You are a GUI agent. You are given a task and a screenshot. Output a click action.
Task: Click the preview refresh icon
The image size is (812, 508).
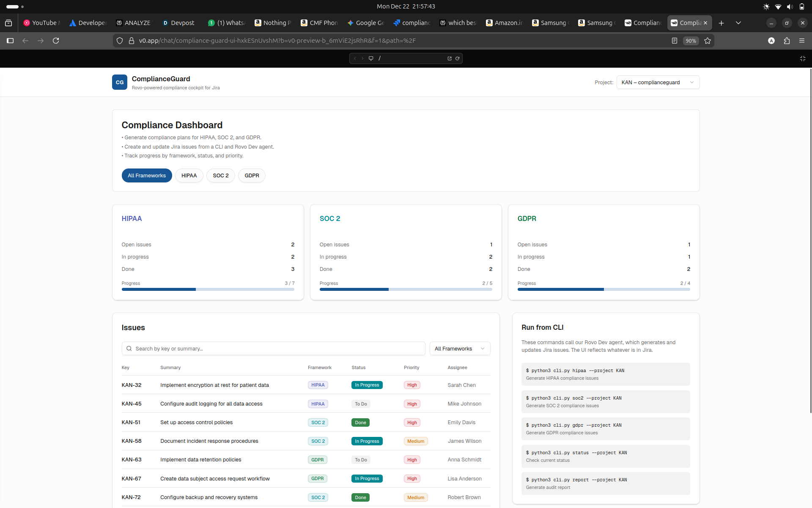457,58
